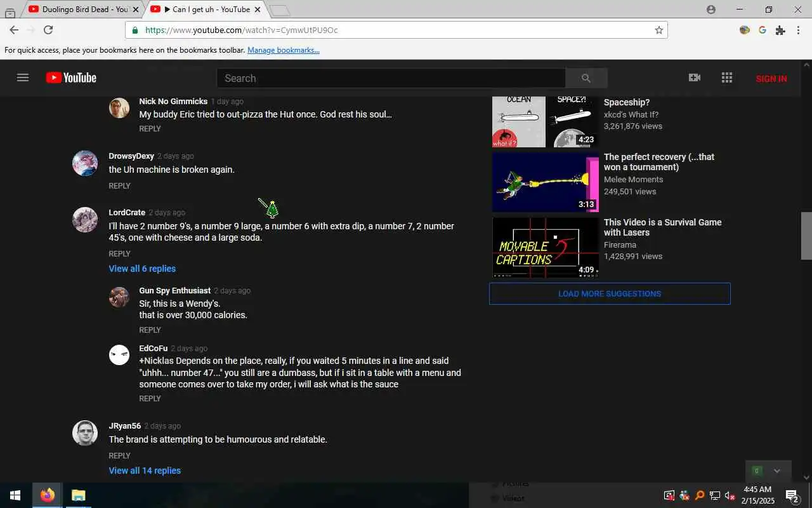The width and height of the screenshot is (812, 508).
Task: Open Gun Spy Enthusiast's channel name
Action: [x=174, y=290]
